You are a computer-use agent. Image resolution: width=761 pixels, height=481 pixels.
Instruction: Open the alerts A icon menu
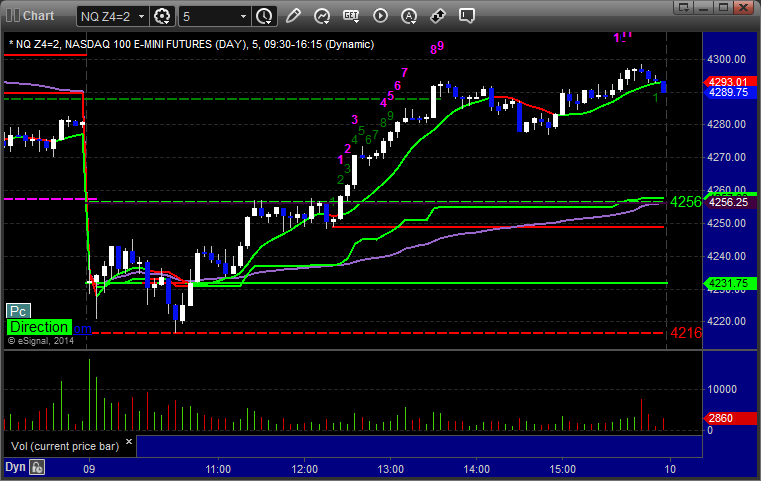tap(409, 16)
